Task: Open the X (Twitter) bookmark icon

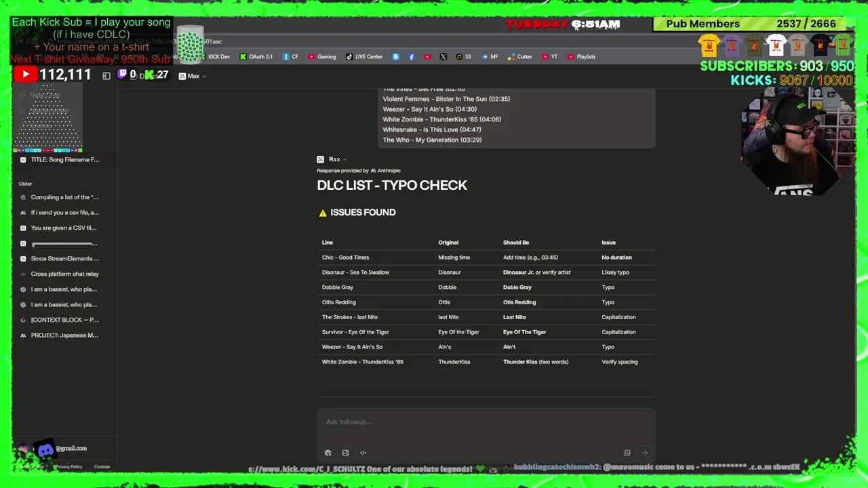Action: point(443,57)
